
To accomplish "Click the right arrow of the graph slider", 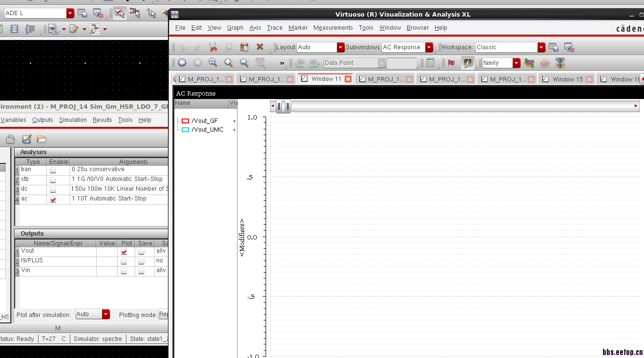I will [636, 106].
